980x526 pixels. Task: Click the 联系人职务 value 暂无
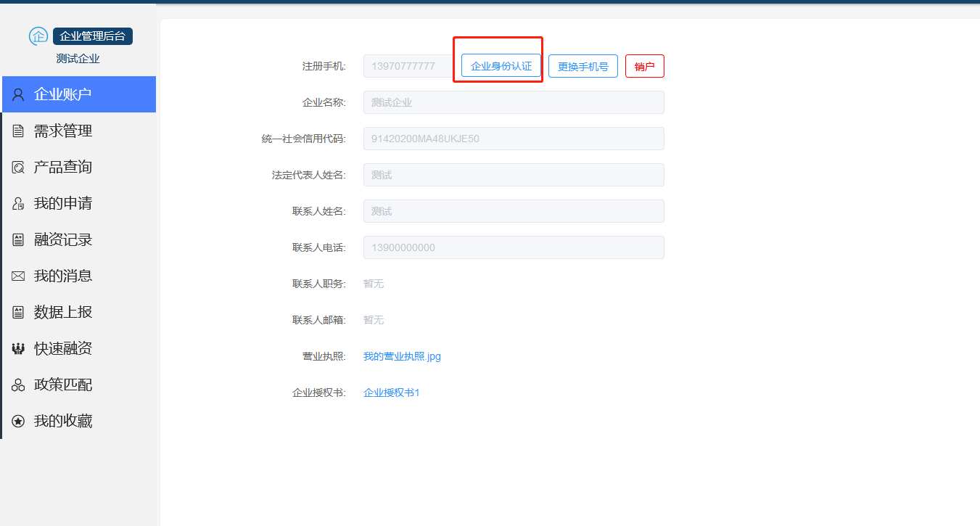click(374, 284)
